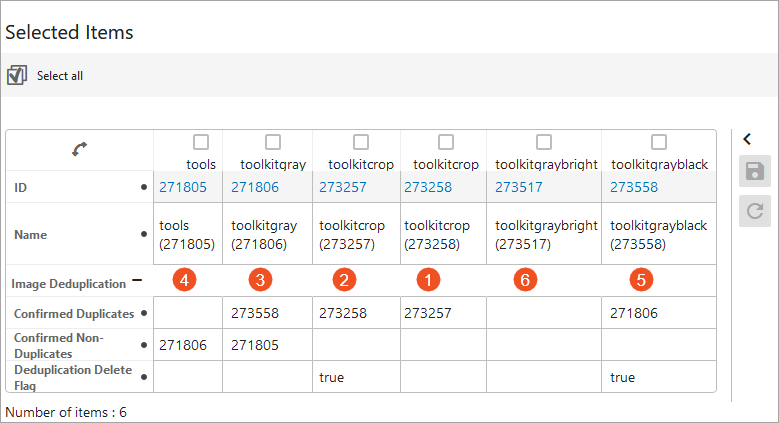This screenshot has width=779, height=423.
Task: Click the Select all checkmark icon
Action: [16, 75]
